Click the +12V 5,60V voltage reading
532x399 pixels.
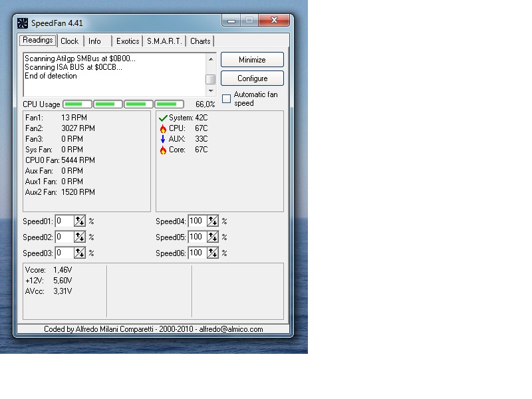(49, 281)
